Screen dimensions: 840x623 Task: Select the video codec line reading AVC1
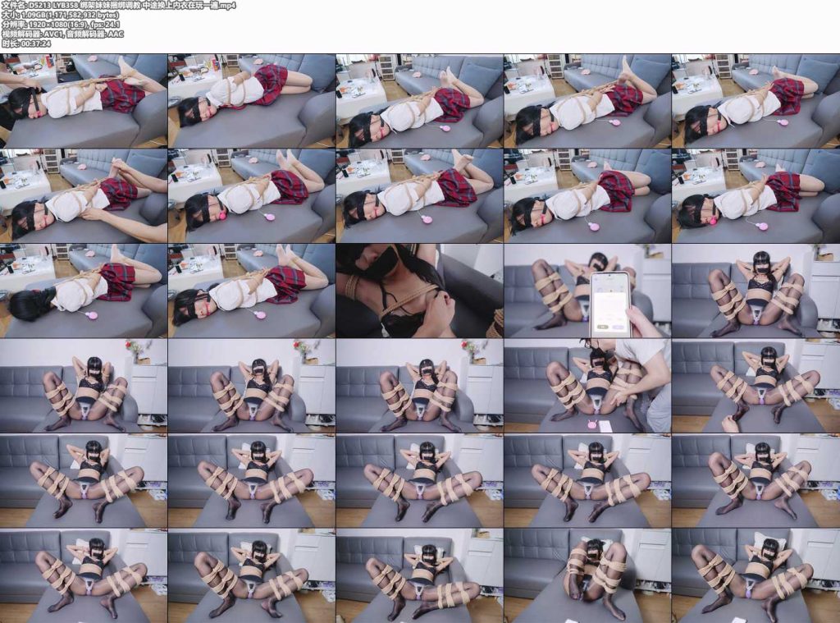coord(62,34)
